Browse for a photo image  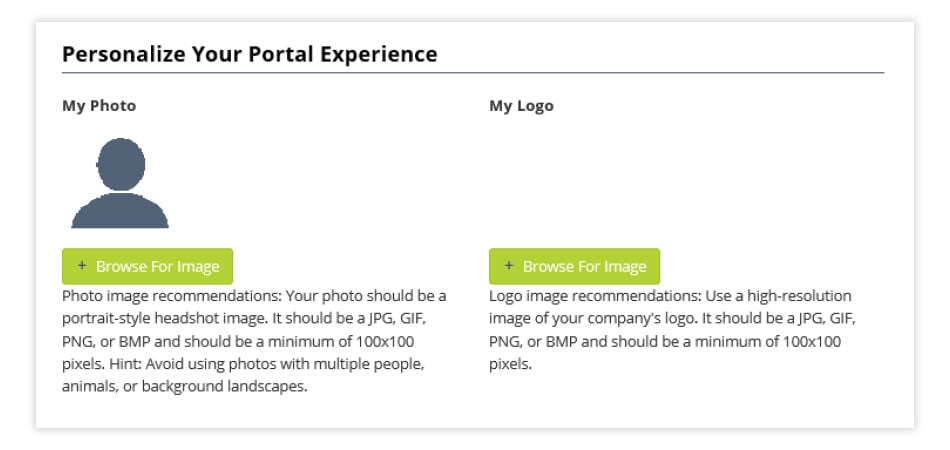(x=147, y=267)
